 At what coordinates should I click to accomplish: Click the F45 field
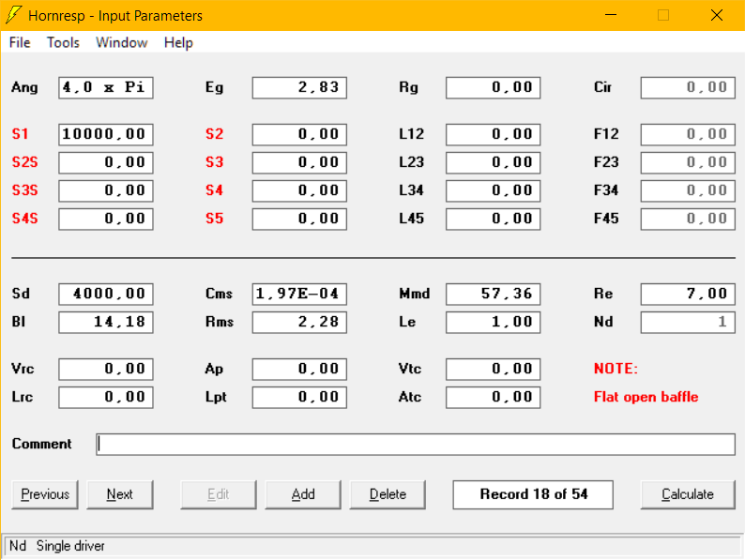[688, 219]
